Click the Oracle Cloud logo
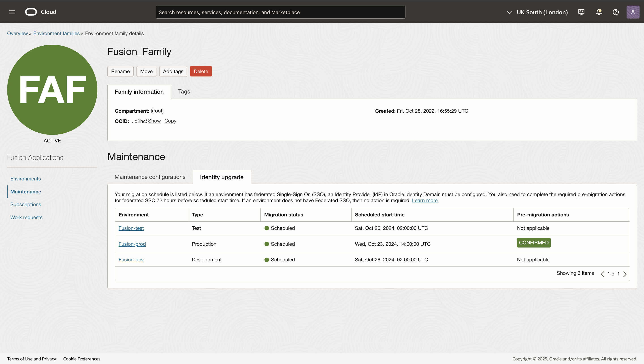This screenshot has width=644, height=364. [x=41, y=12]
